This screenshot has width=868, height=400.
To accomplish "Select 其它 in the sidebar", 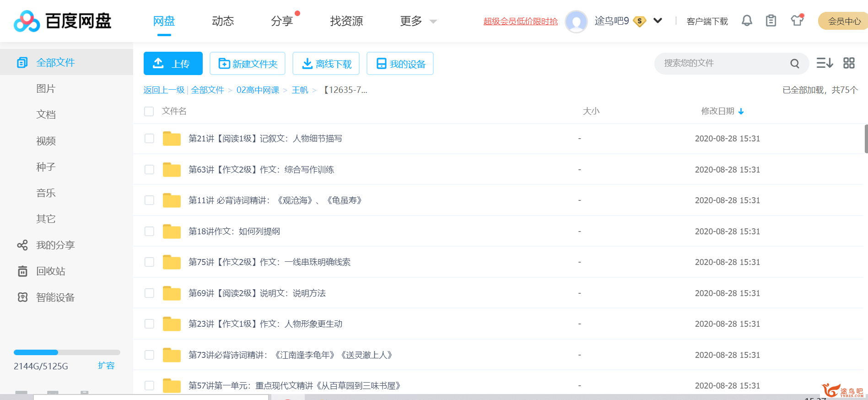I will tap(46, 219).
